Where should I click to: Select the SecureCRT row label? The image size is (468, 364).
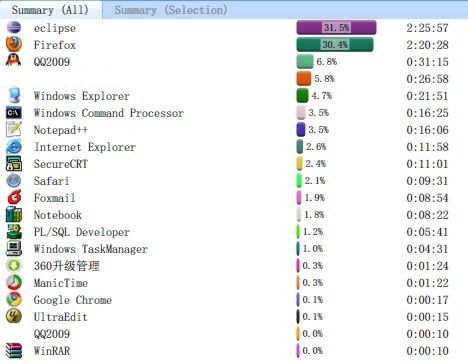(61, 164)
